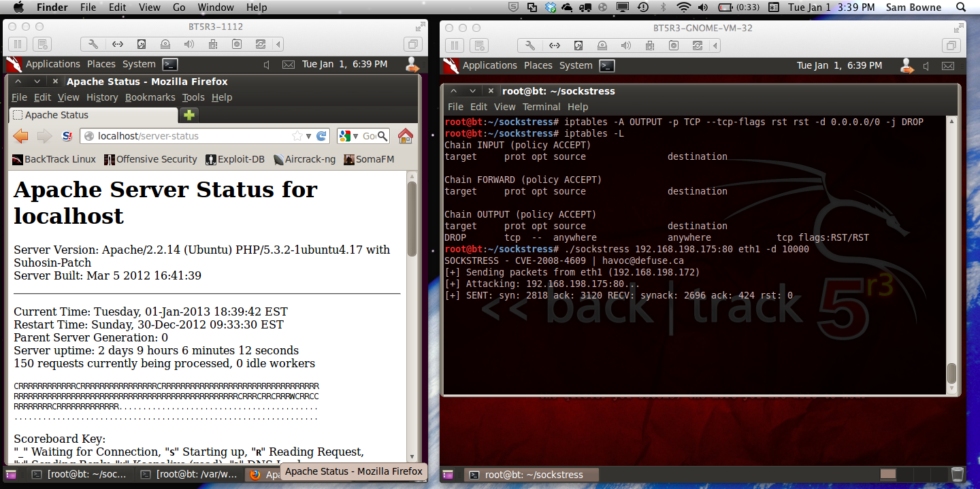The height and width of the screenshot is (489, 980).
Task: Open trash icon in right VM panel
Action: 958,475
